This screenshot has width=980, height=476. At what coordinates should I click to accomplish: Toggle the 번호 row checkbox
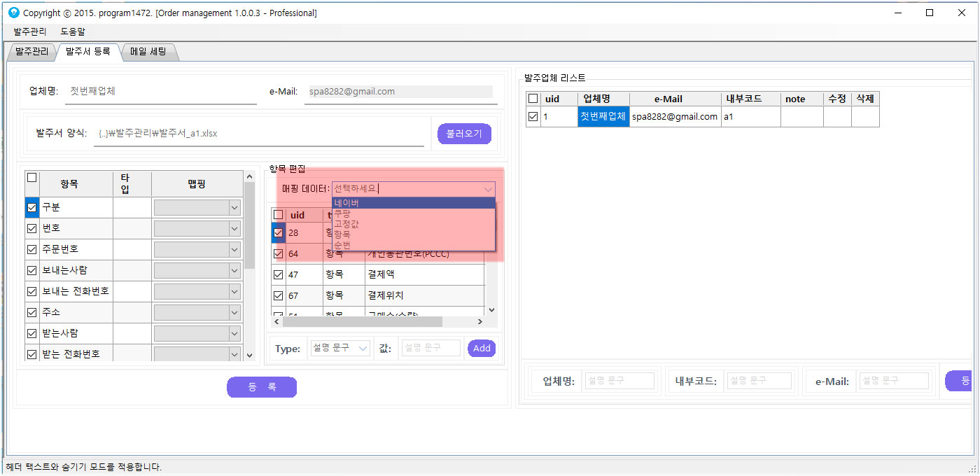click(31, 228)
